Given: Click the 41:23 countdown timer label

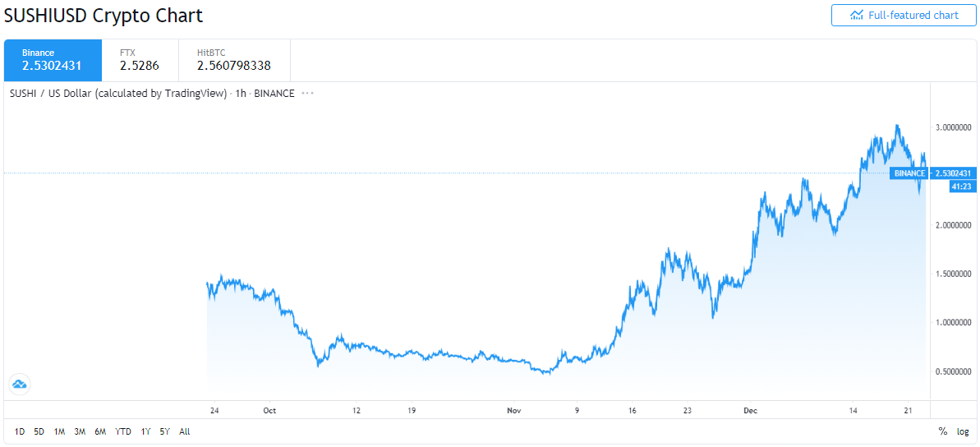Looking at the screenshot, I should click(x=961, y=187).
